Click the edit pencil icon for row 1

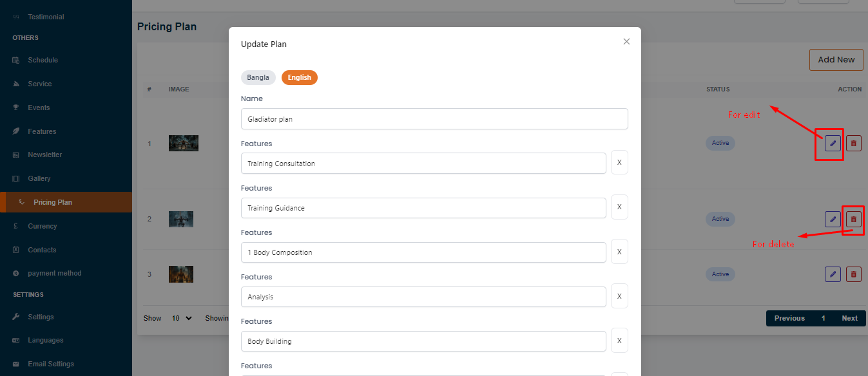tap(833, 143)
